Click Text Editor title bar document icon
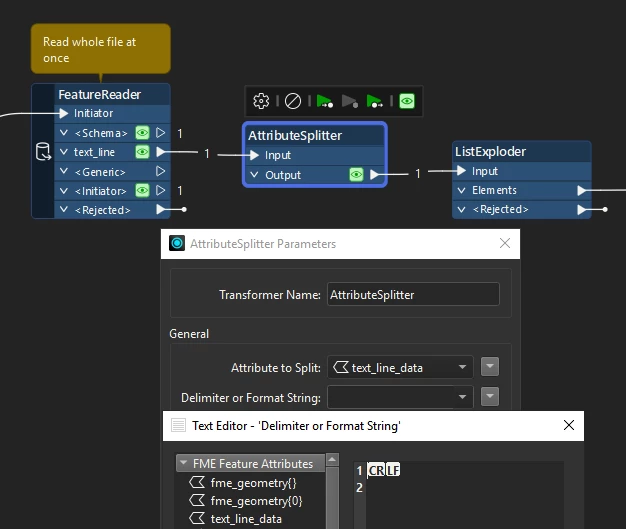626x529 pixels. [178, 425]
